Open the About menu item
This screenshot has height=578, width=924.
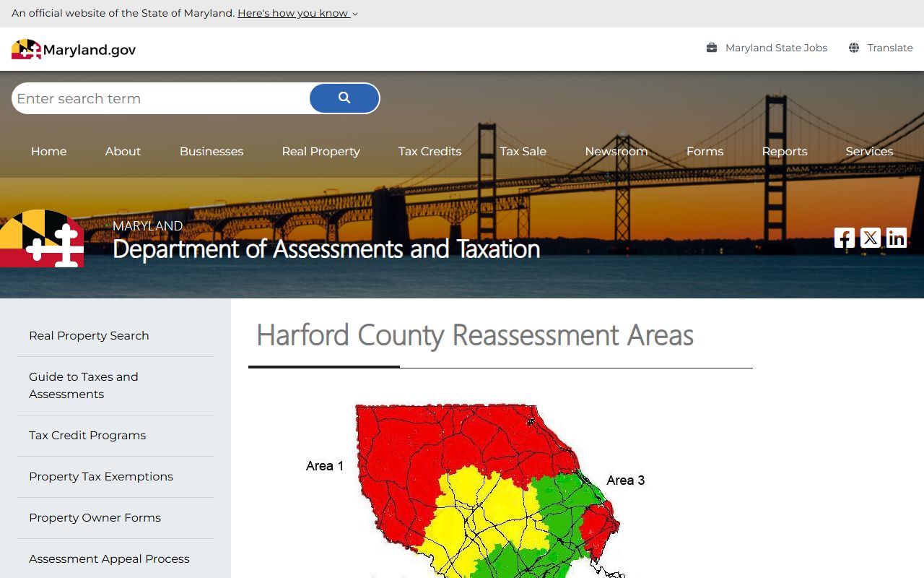[123, 151]
